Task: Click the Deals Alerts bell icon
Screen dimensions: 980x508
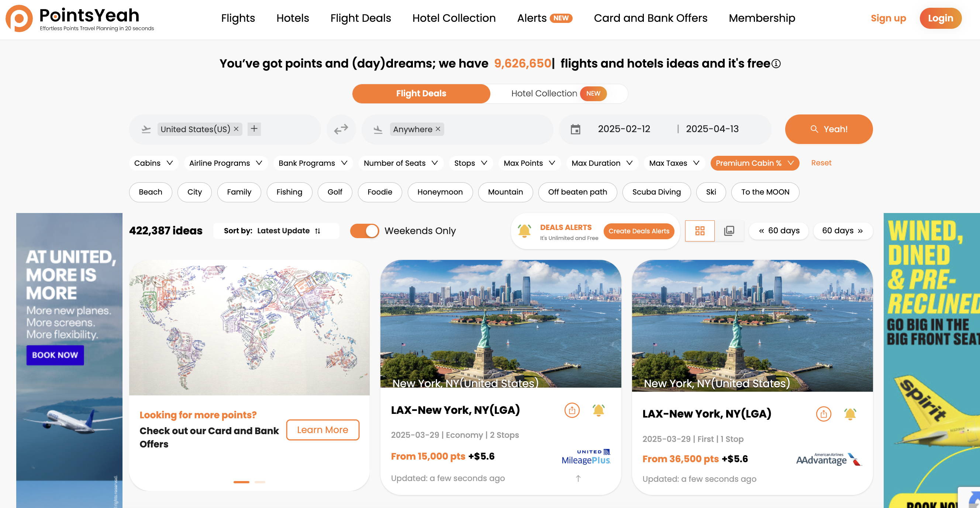Action: (x=524, y=231)
